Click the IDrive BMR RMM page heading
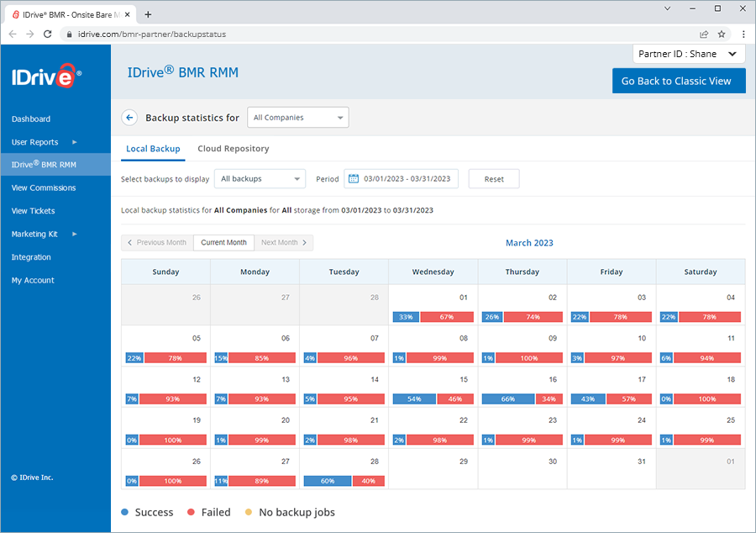756x533 pixels. 183,72
